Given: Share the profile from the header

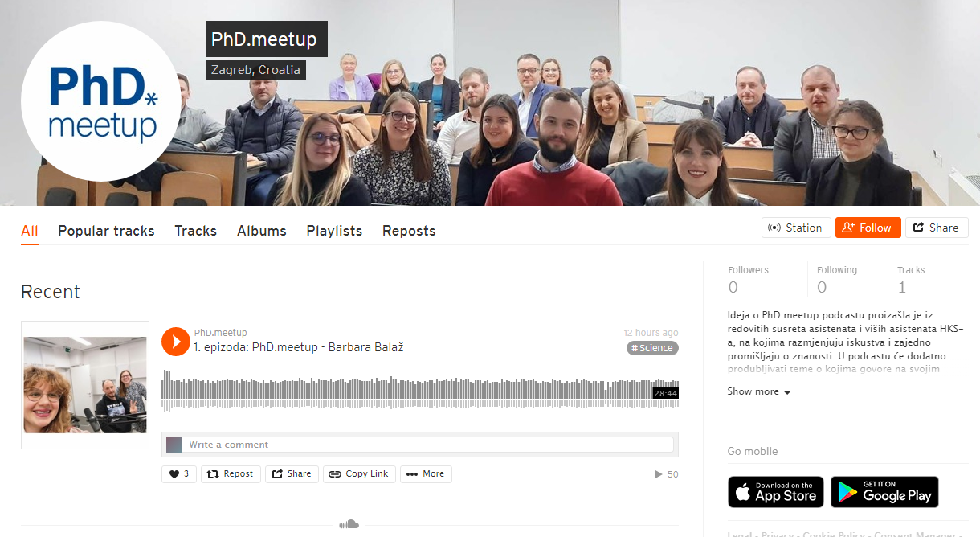Looking at the screenshot, I should click(x=937, y=228).
